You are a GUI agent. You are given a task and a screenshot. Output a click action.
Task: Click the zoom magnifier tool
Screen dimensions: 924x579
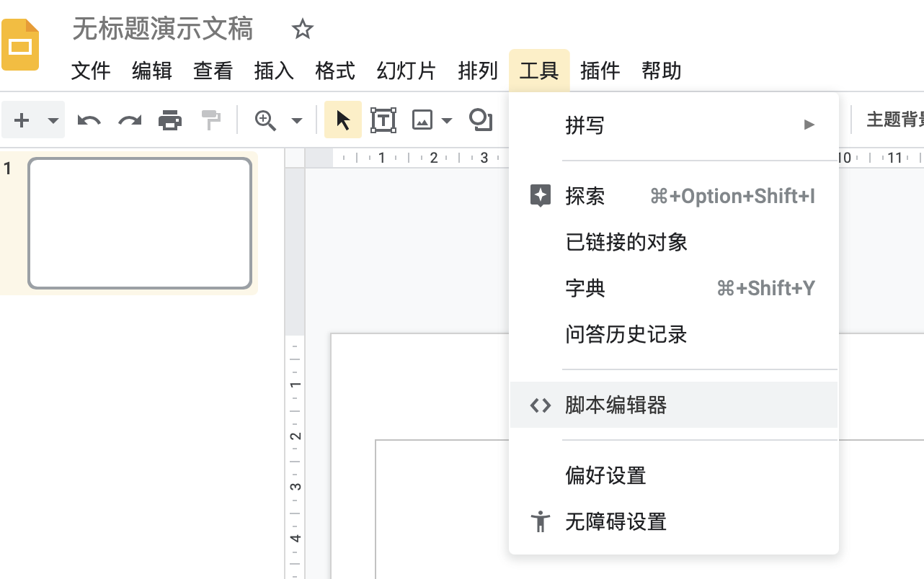266,120
